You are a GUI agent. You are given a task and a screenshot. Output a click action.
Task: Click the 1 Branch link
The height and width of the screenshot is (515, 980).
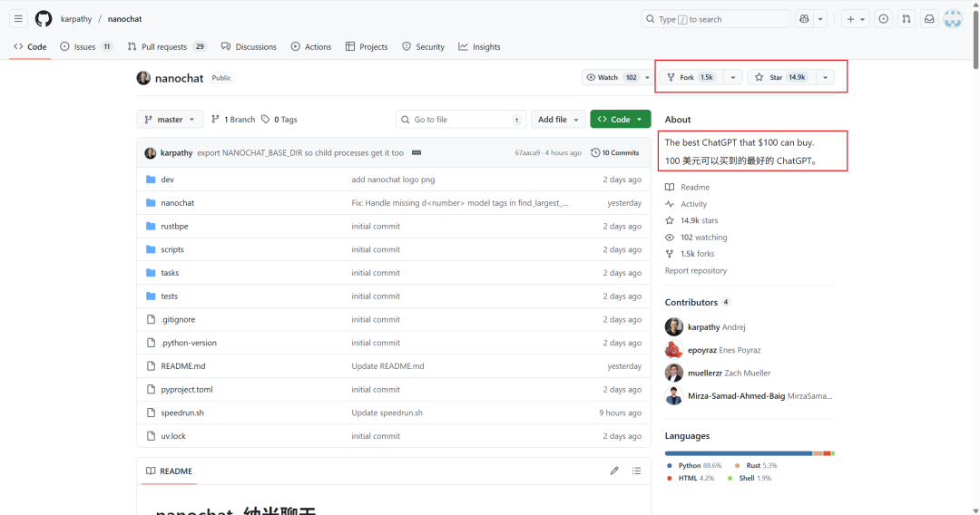click(x=233, y=120)
